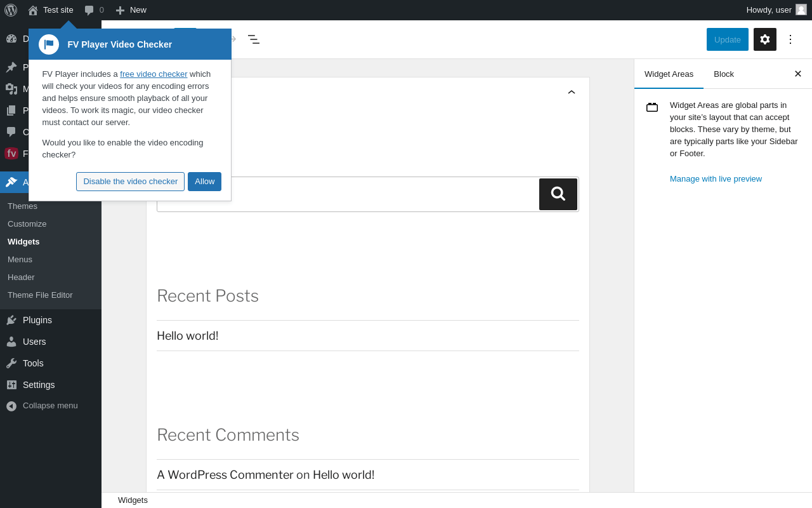
Task: Collapse the widget area chevron
Action: point(572,92)
